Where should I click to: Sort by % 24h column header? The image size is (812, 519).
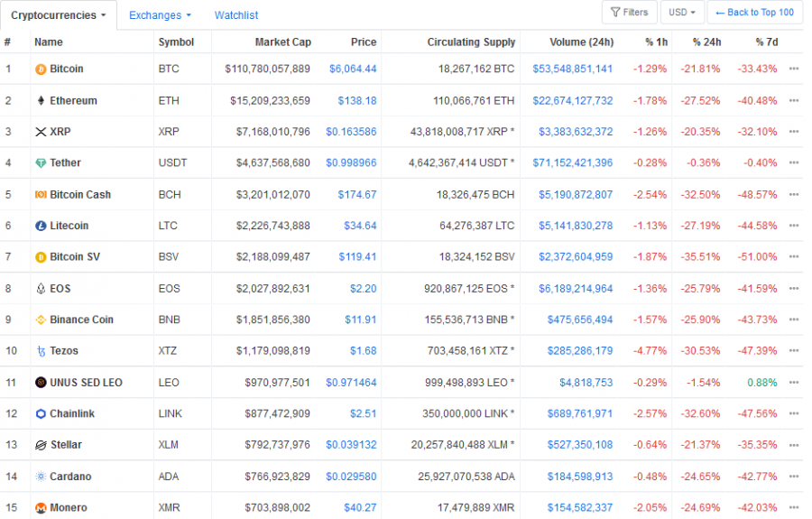click(x=706, y=42)
